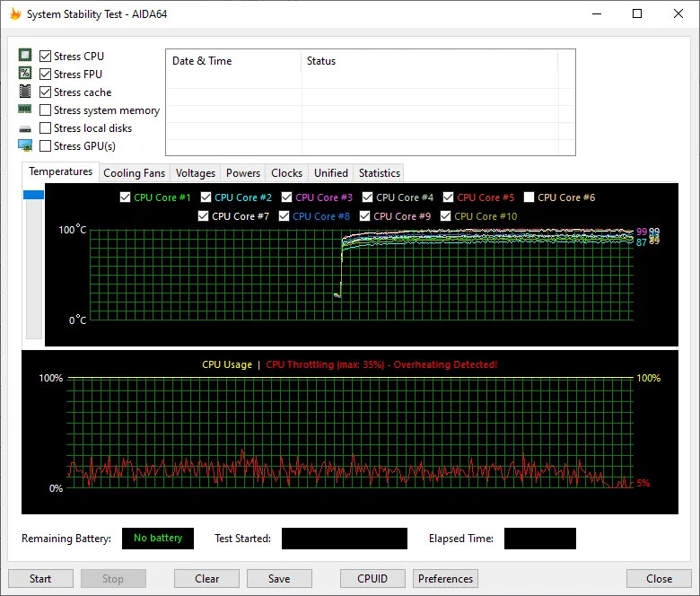Click the monitor icon beside Stress GPU(s)
700x596 pixels.
(25, 145)
